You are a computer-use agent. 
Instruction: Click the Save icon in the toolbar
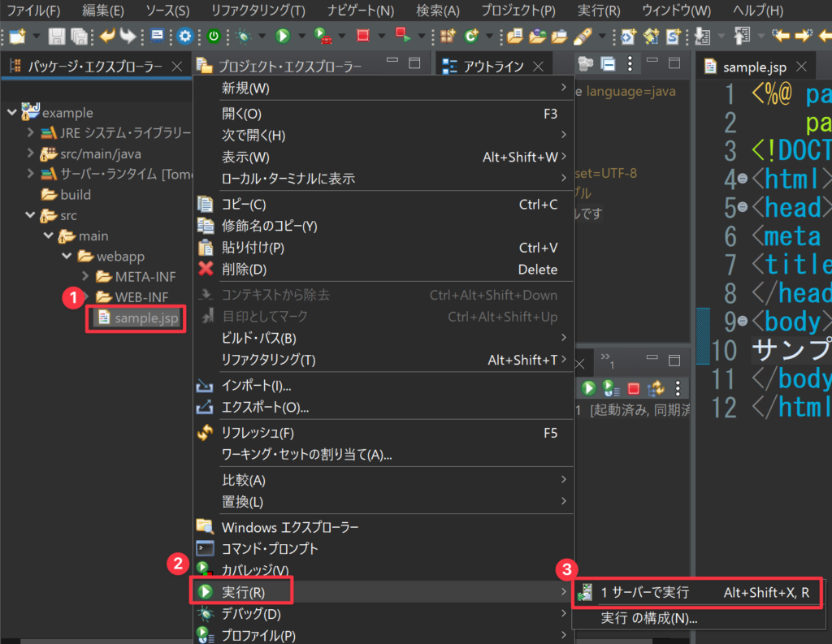click(57, 36)
